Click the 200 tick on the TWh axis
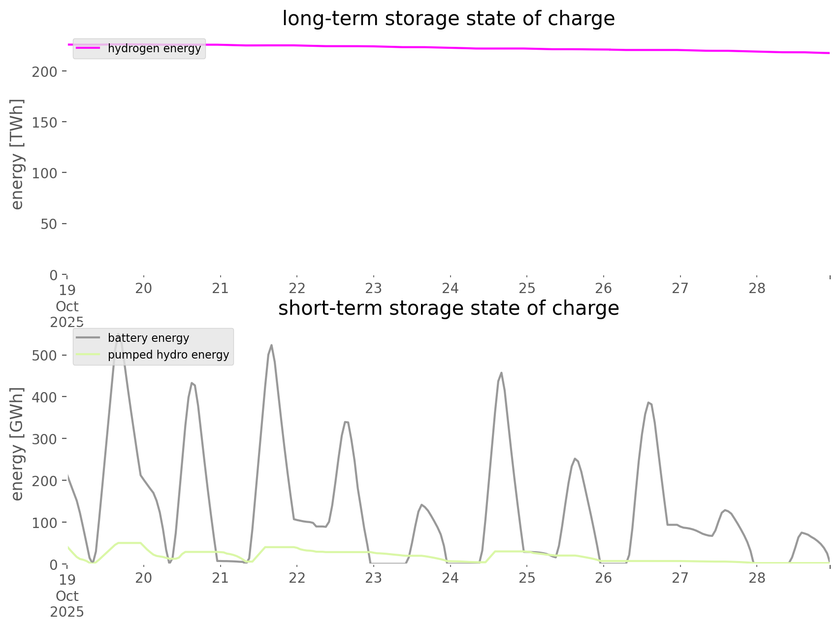Viewport: 840px width, 629px height. (44, 71)
